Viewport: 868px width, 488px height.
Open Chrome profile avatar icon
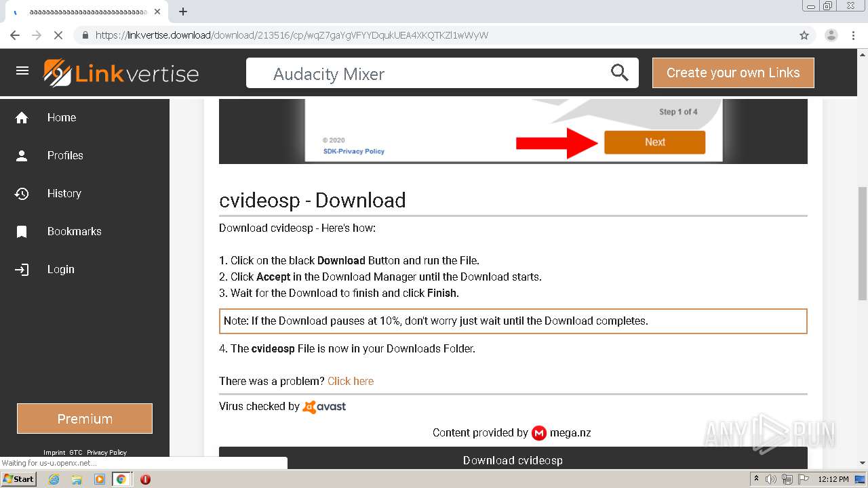[831, 35]
